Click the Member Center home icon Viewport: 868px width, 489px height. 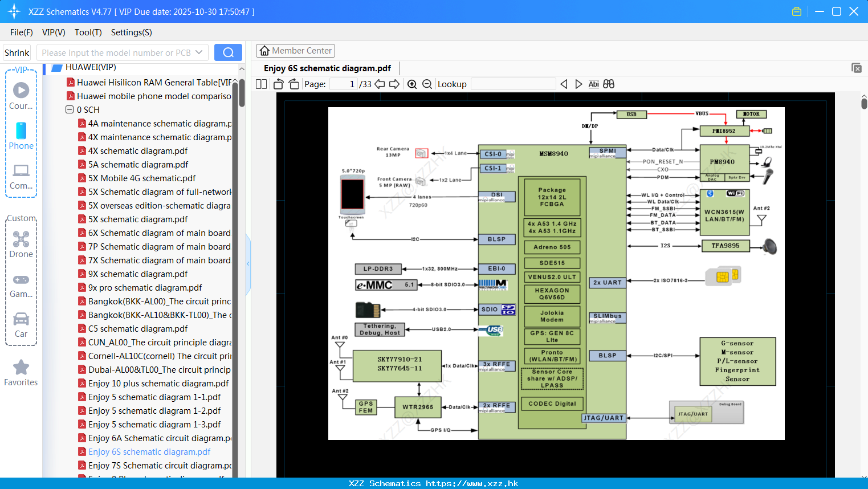[264, 51]
